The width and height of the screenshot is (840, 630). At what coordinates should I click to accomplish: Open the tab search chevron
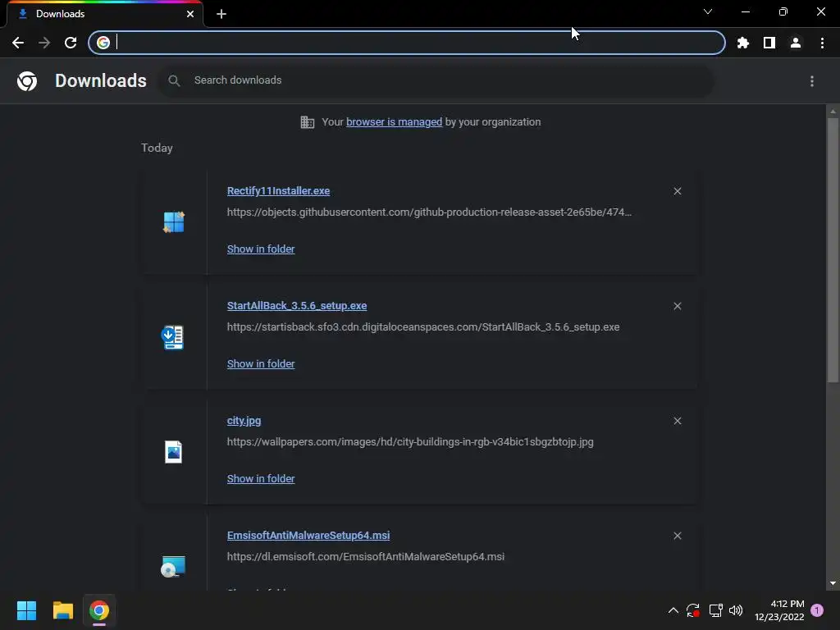[x=708, y=11]
